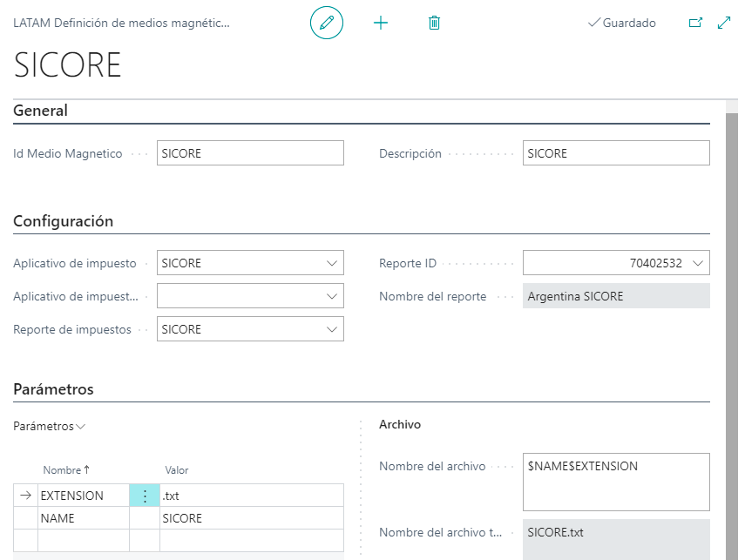Click the LATAM Definición de medios breadcrumb title
This screenshot has height=560, width=745.
coord(121,23)
